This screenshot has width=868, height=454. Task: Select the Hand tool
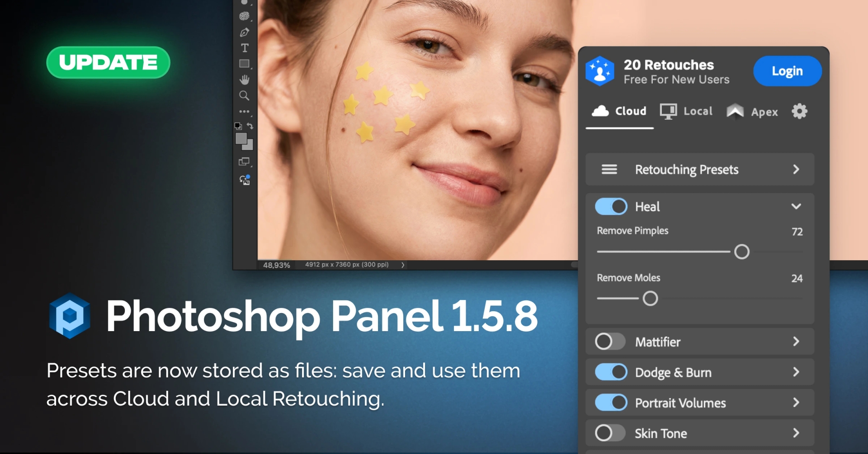[x=244, y=80]
